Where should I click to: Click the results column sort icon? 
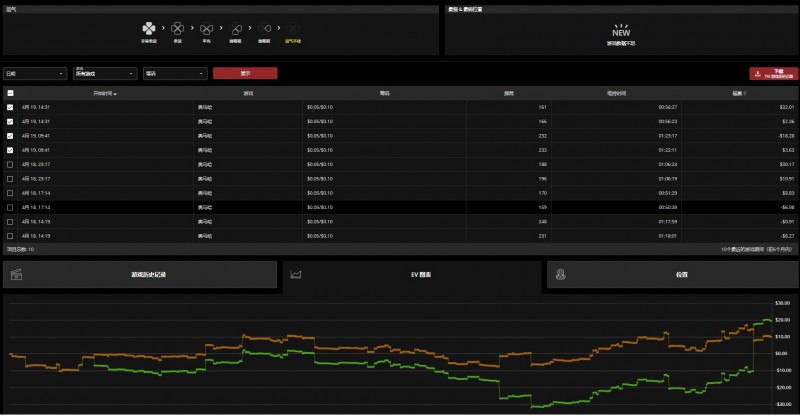pos(785,93)
